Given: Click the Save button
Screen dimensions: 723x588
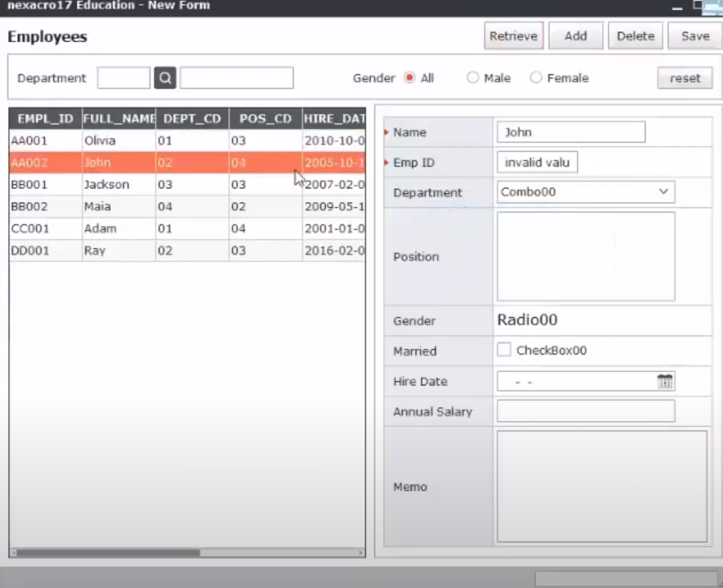Looking at the screenshot, I should (695, 36).
